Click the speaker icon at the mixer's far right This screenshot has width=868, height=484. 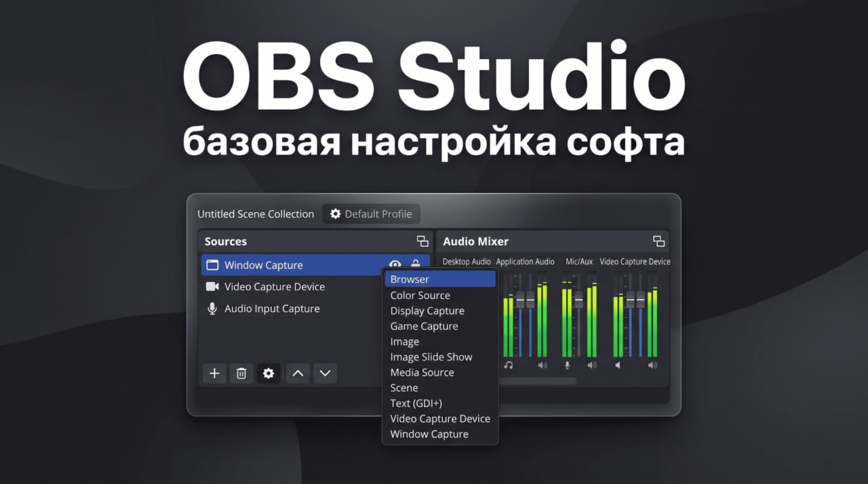click(652, 365)
